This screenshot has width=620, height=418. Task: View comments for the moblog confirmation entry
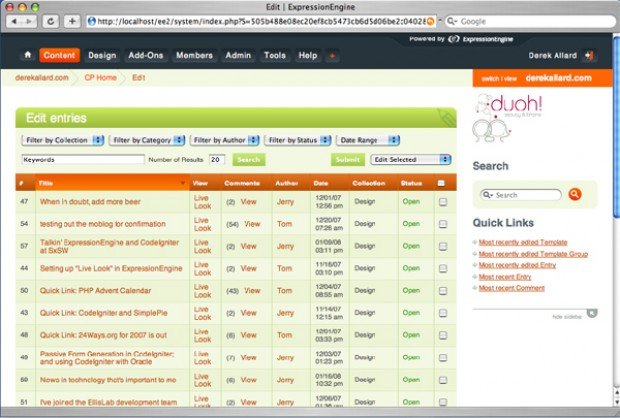coord(252,224)
